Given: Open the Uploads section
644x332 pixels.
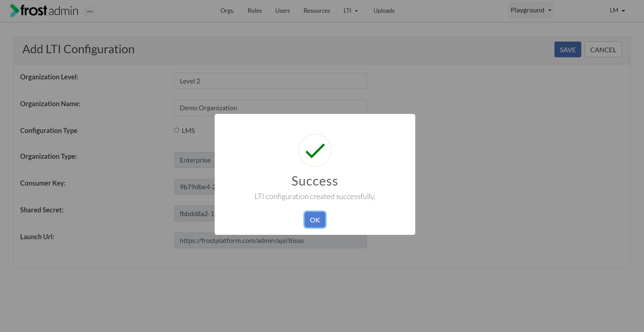Looking at the screenshot, I should 384,10.
